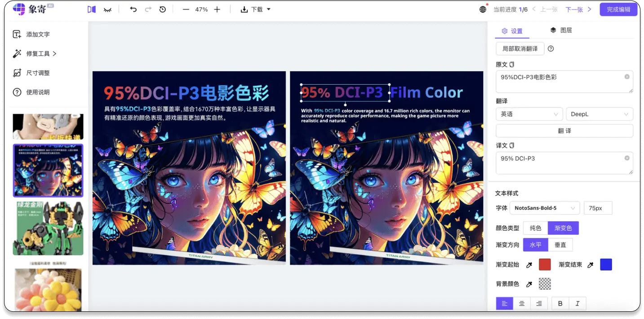Select the green robot thumbnail

point(48,229)
